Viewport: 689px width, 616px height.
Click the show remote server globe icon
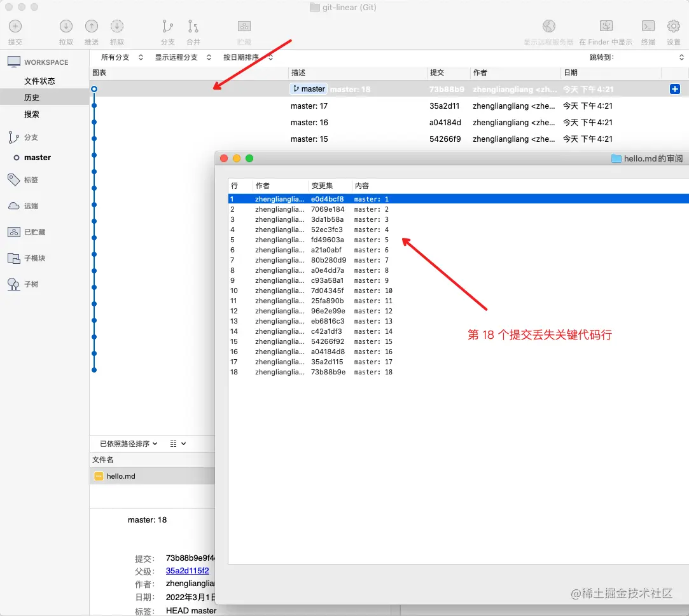548,26
